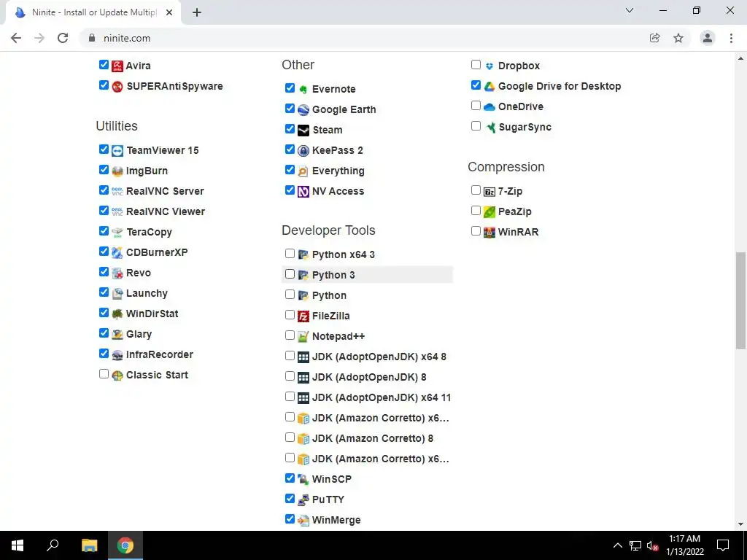747x560 pixels.
Task: Click the Revo uninstaller icon
Action: (x=117, y=273)
